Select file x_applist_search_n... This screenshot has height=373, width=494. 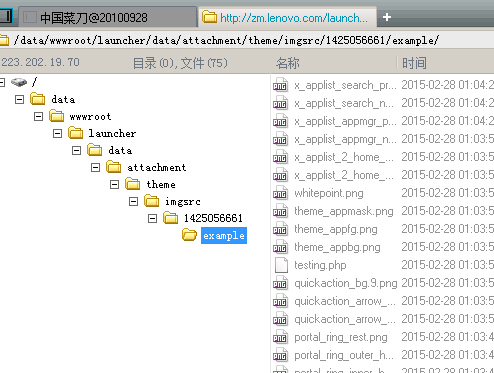click(x=344, y=103)
